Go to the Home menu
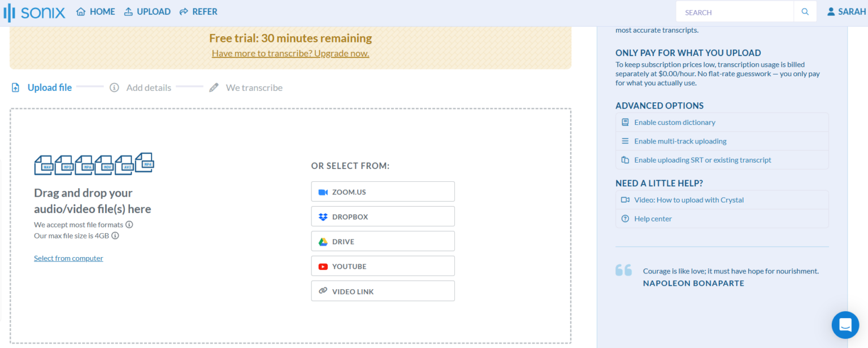868x348 pixels. (96, 12)
